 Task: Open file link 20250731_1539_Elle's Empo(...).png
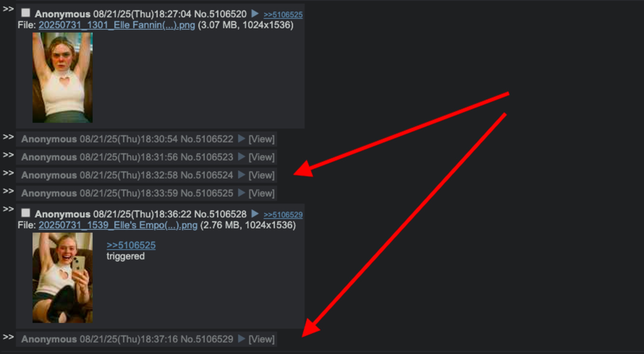click(118, 225)
